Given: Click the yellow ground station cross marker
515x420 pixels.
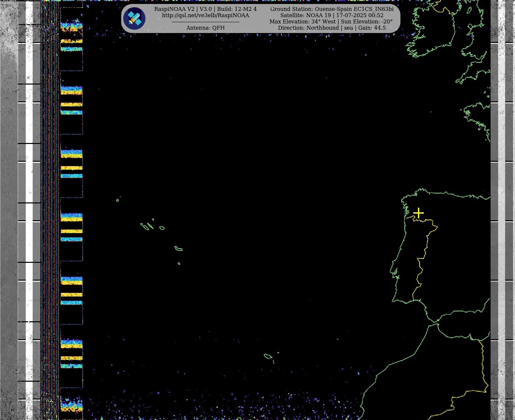Looking at the screenshot, I should tap(418, 213).
